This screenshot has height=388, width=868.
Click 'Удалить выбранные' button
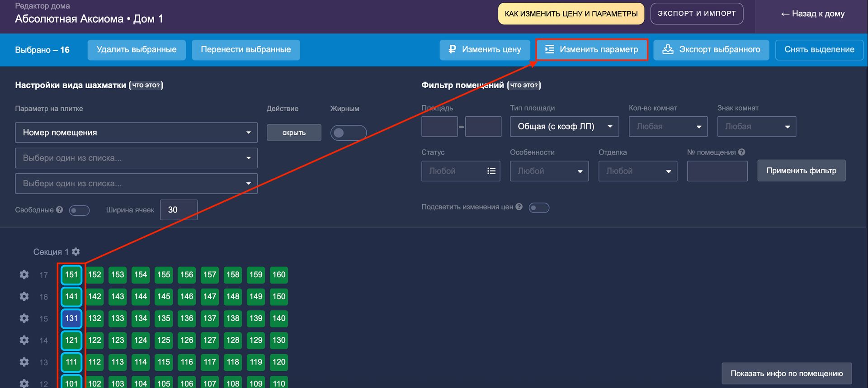pyautogui.click(x=137, y=50)
